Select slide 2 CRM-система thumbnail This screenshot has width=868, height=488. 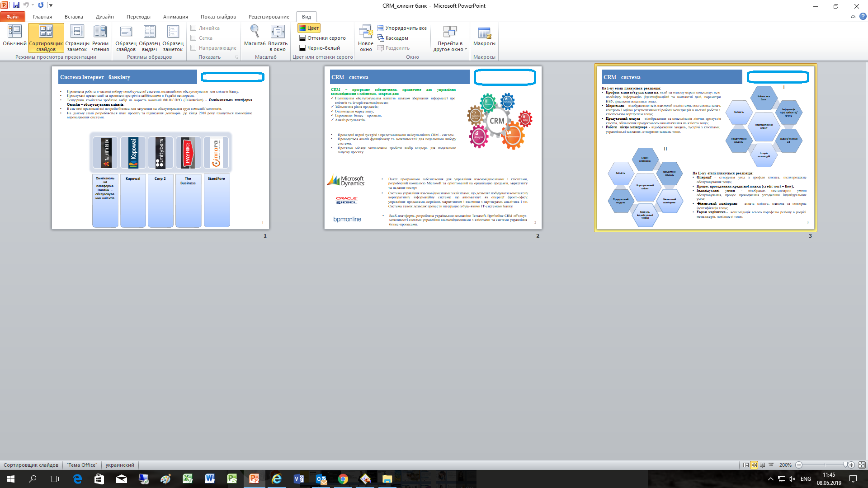(x=433, y=148)
